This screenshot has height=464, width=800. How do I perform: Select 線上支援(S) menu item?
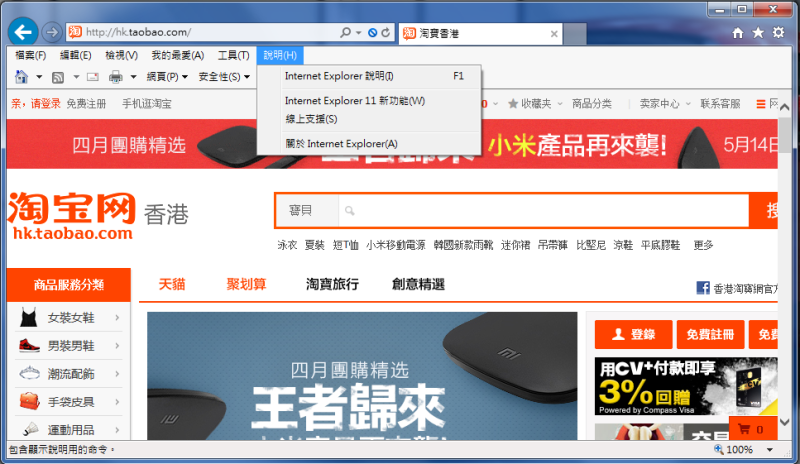[x=369, y=119]
